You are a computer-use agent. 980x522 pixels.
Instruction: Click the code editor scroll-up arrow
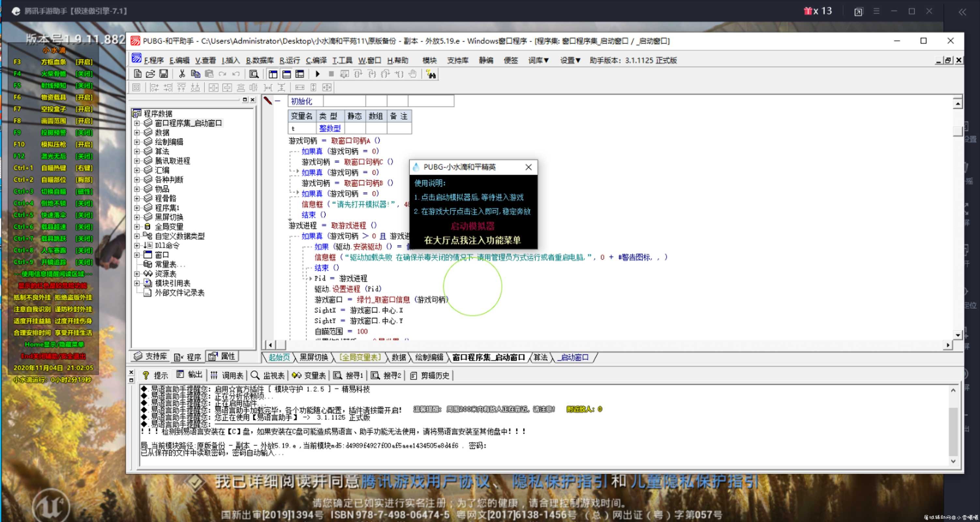coord(957,103)
